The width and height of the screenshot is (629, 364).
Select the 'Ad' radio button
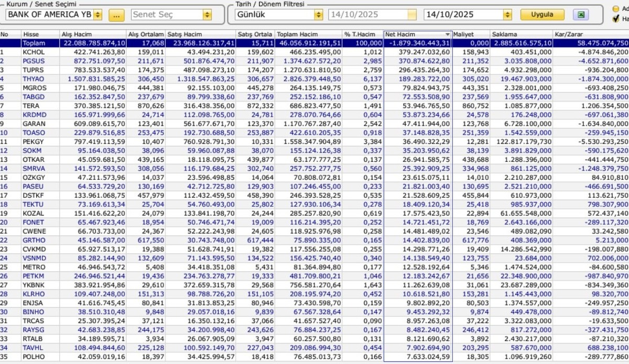click(x=616, y=9)
